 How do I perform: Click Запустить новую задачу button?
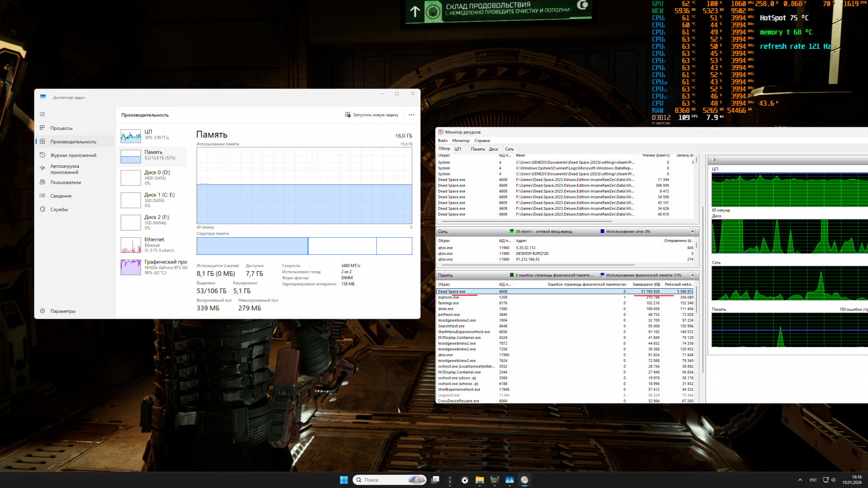pos(372,115)
